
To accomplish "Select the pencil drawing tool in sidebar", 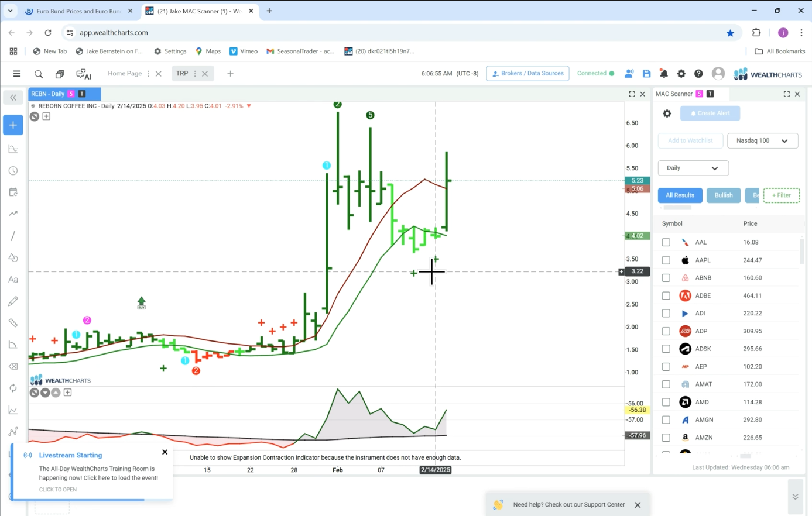I will (x=13, y=301).
